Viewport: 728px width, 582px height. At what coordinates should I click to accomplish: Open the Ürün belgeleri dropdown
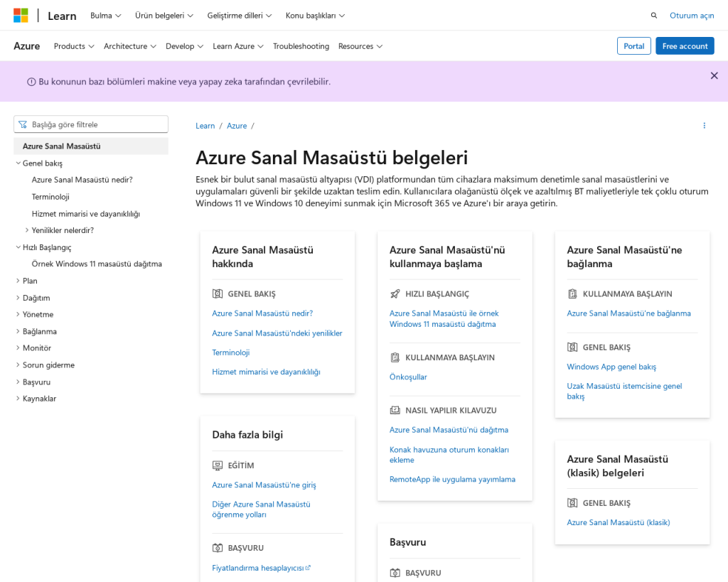(164, 16)
